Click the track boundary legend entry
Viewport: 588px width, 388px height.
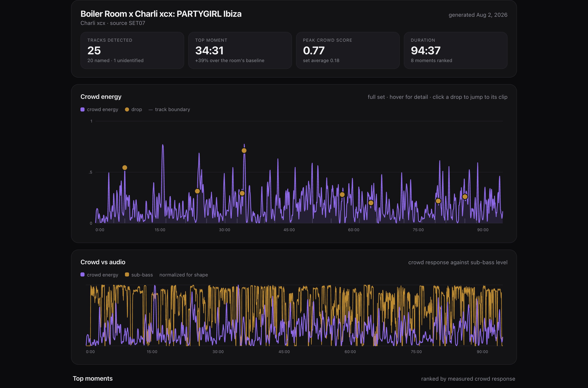click(x=169, y=109)
